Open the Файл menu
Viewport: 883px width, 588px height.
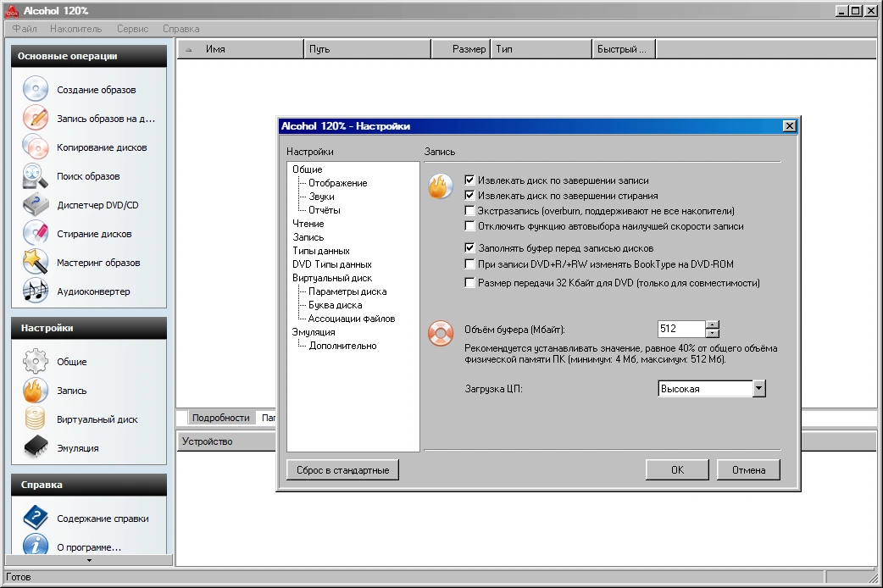25,29
